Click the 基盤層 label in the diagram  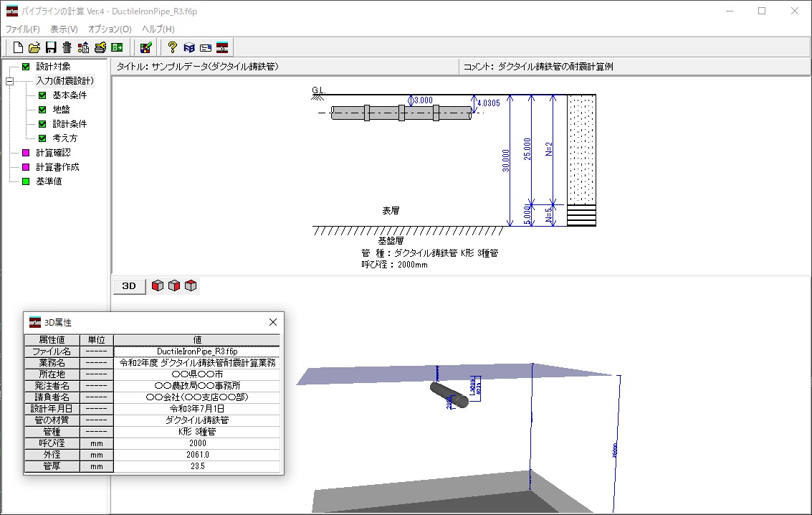coord(391,241)
